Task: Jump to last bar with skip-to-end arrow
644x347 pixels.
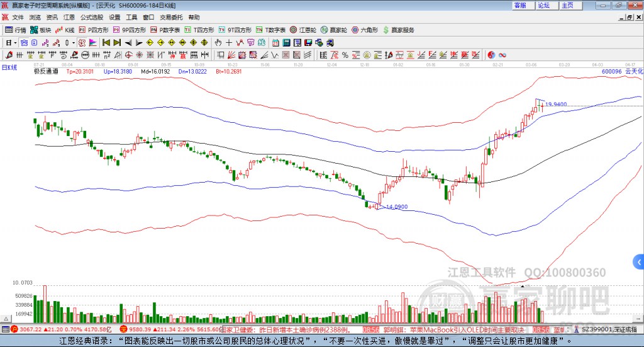Action: coord(117,43)
